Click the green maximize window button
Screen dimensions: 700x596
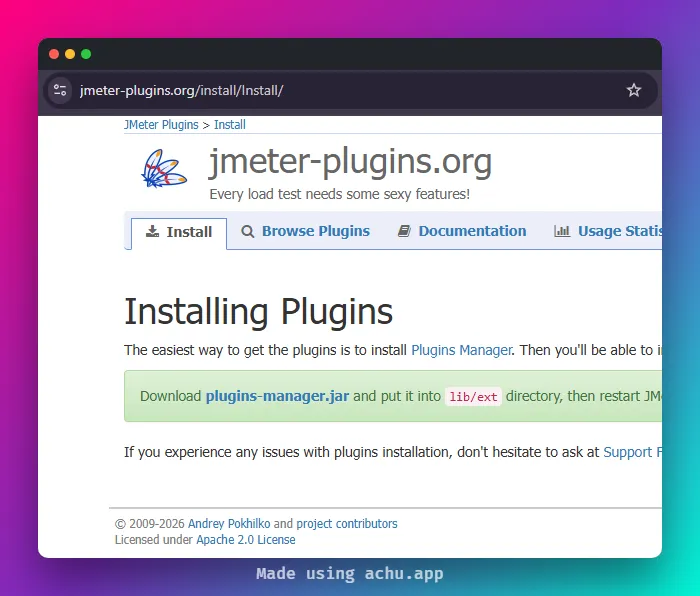point(86,54)
